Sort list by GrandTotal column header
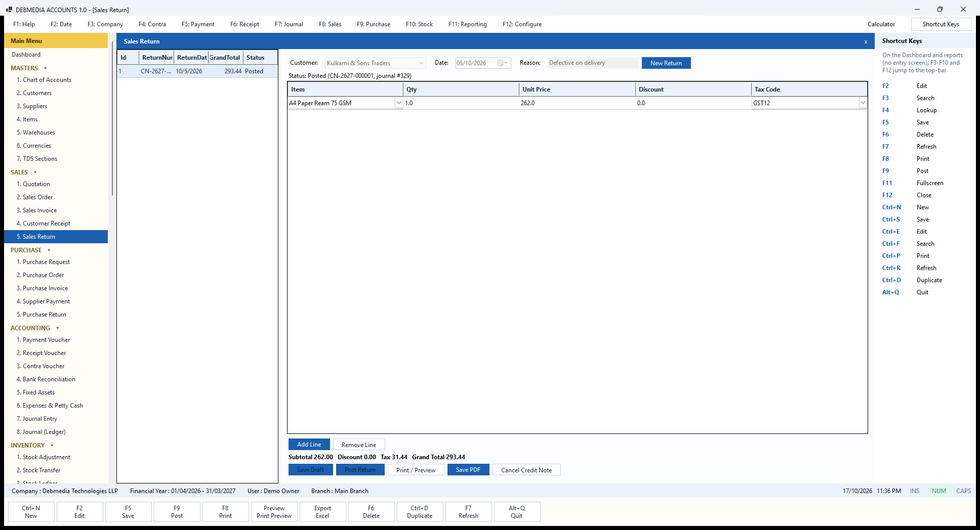Image resolution: width=980 pixels, height=530 pixels. [x=225, y=58]
